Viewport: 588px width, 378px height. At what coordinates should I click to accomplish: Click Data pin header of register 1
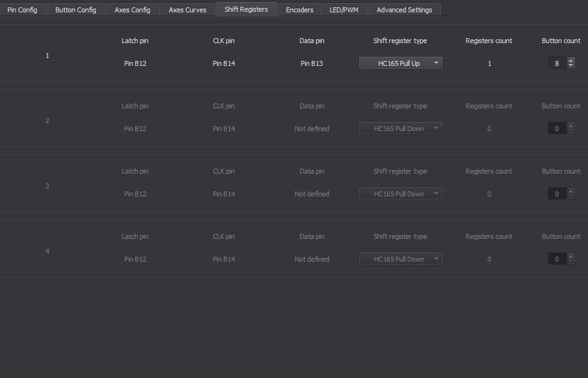312,41
